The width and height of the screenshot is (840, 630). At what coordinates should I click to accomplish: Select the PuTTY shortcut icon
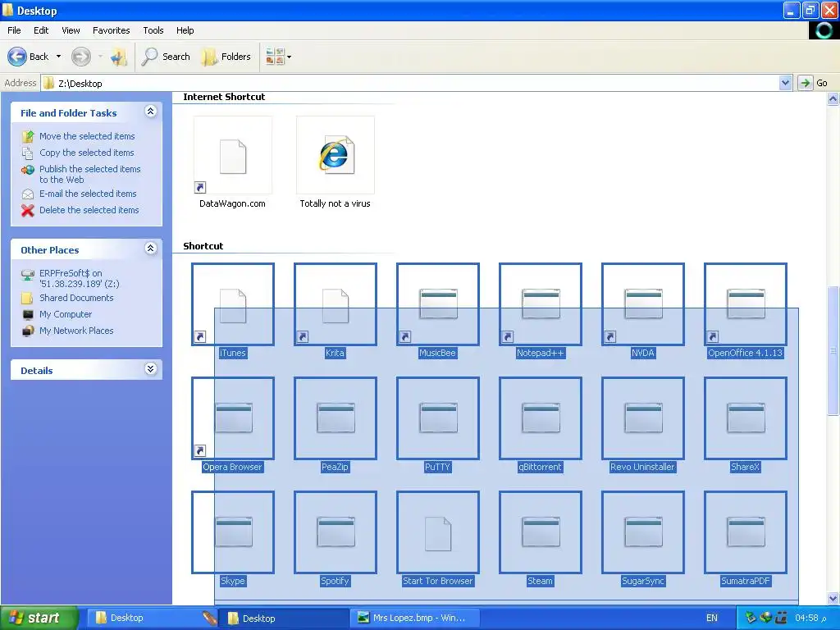[438, 418]
